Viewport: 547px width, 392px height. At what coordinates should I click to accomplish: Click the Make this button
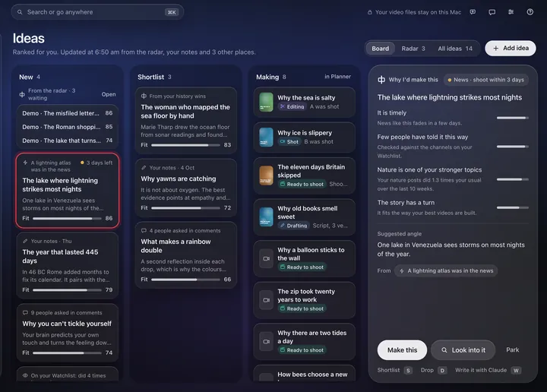click(402, 349)
